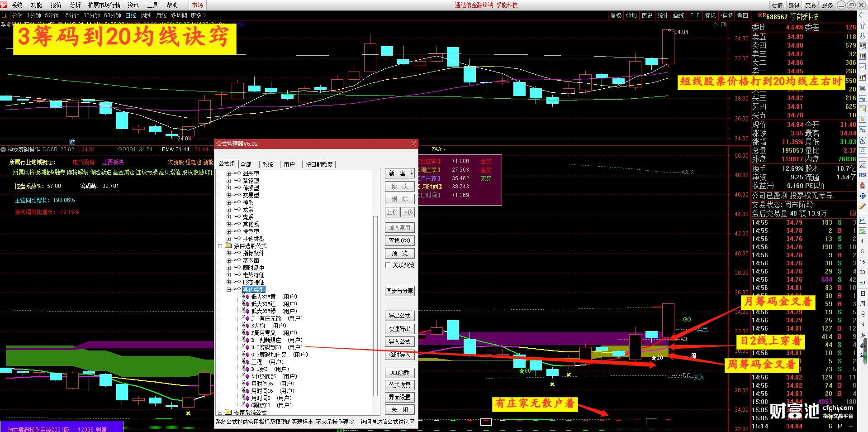Select the 60分钟 period tab
Screen dimensions: 868x432
[x=113, y=15]
